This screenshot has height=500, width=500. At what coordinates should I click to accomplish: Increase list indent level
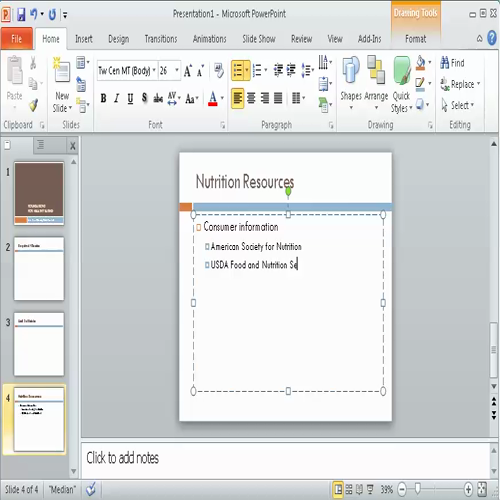[x=291, y=70]
